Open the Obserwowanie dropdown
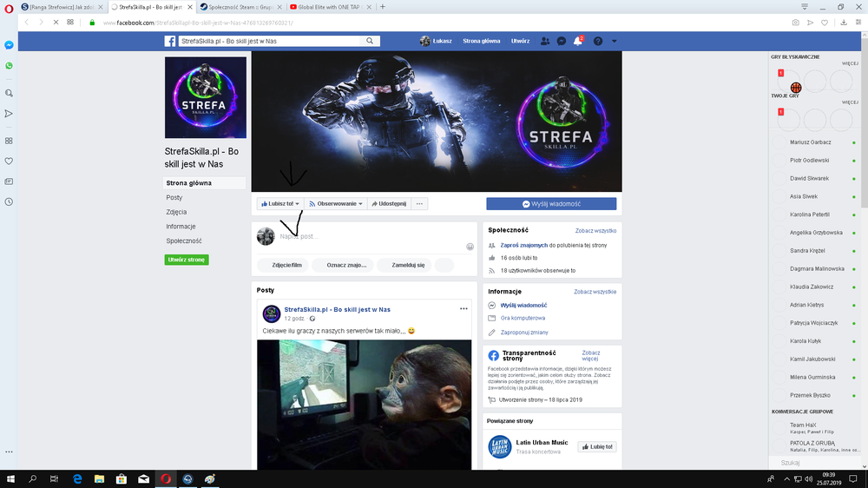This screenshot has width=868, height=488. pos(335,204)
